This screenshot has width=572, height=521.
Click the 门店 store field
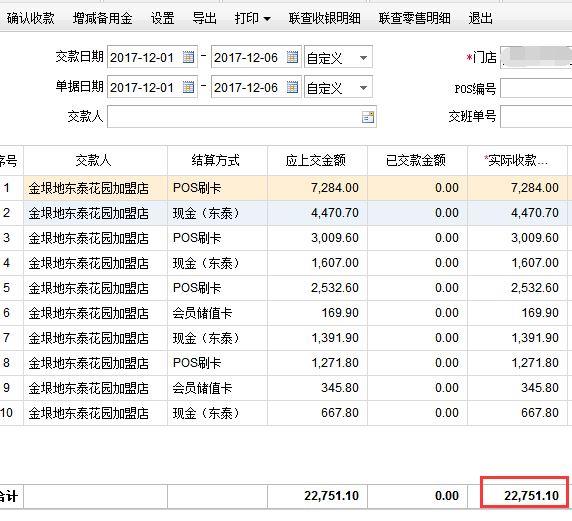coord(536,57)
